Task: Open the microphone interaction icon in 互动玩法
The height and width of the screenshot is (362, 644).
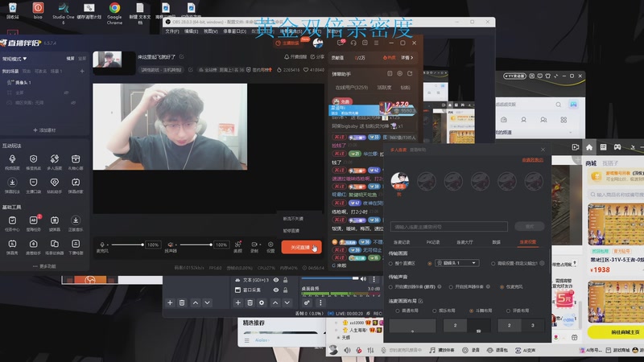Action: point(12,158)
